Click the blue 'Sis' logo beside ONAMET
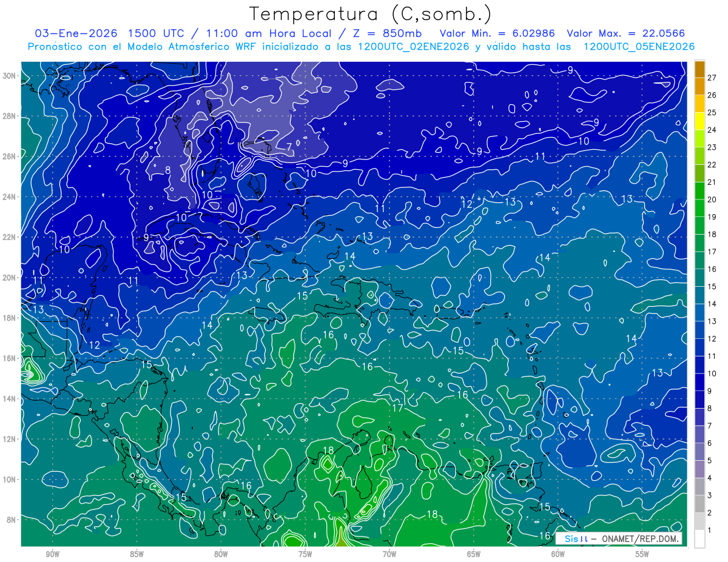728x562 pixels. point(571,538)
